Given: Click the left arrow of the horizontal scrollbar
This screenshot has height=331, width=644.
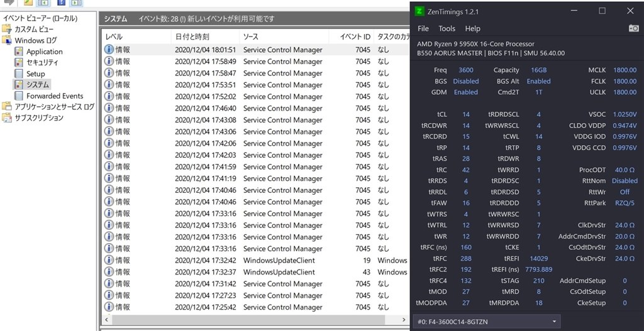Looking at the screenshot, I should click(106, 320).
